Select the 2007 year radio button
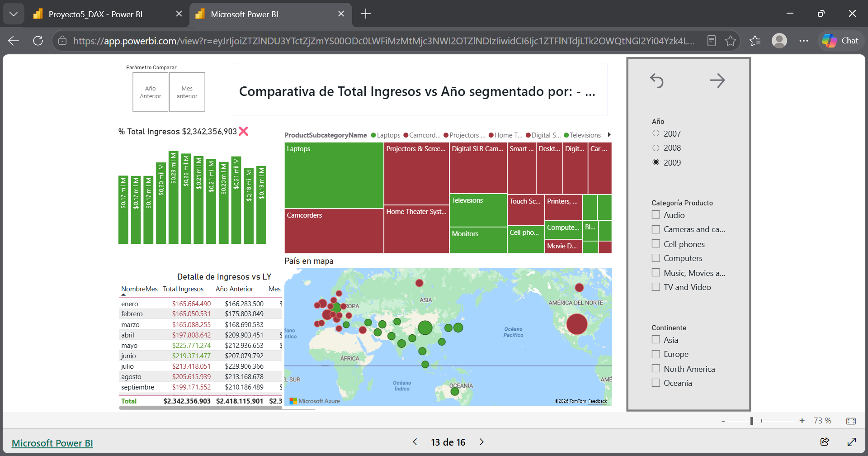 click(x=656, y=133)
